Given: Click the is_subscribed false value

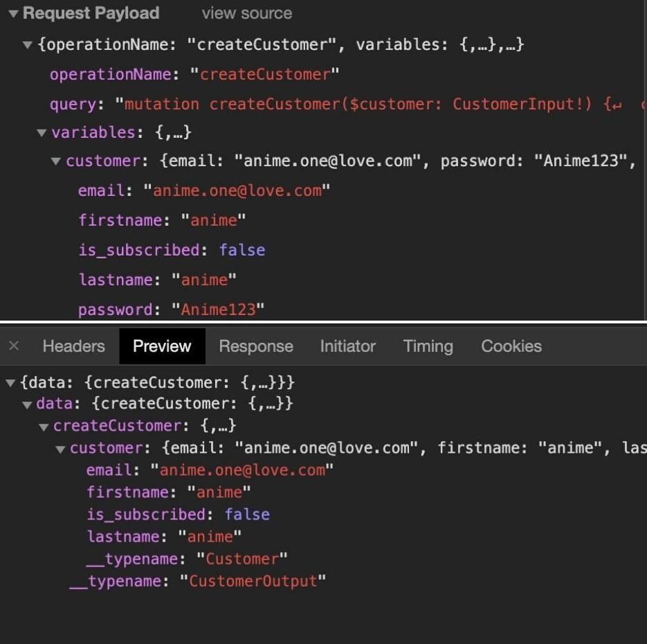Looking at the screenshot, I should point(242,251).
